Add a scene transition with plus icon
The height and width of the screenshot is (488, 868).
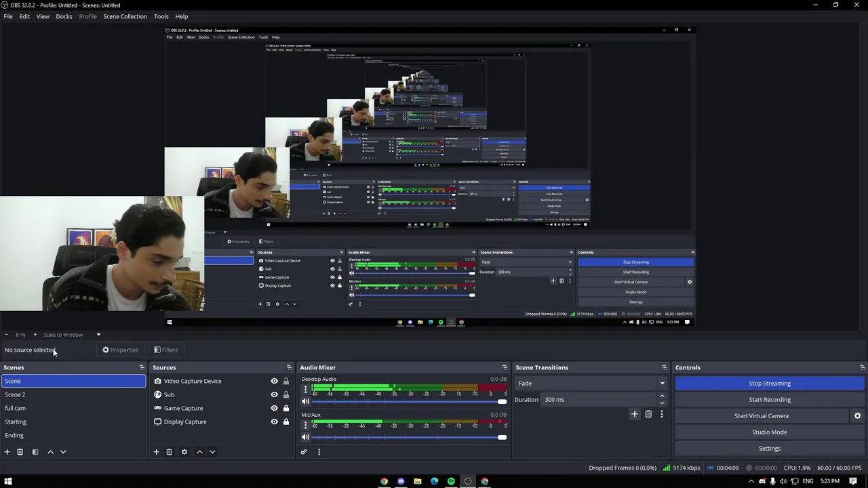635,414
